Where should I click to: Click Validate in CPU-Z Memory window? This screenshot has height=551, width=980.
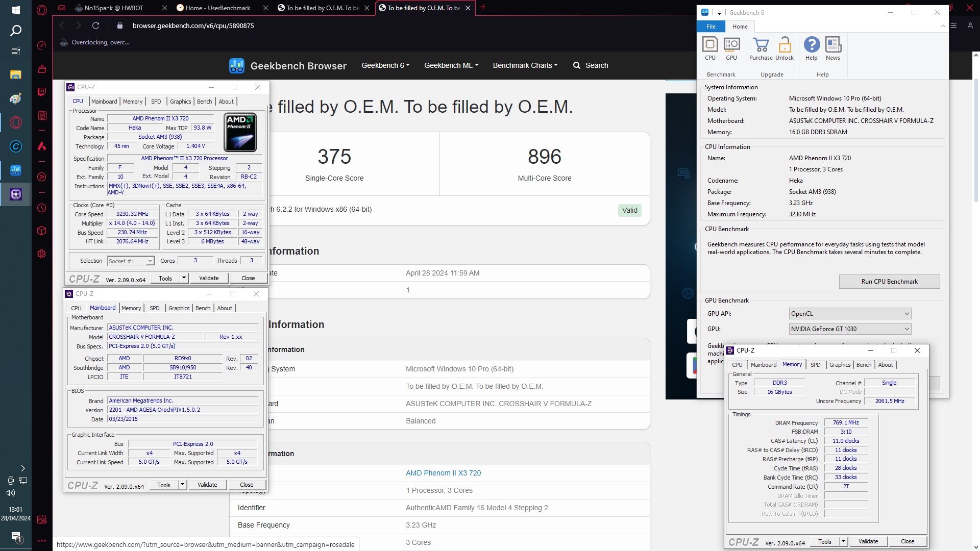[868, 541]
